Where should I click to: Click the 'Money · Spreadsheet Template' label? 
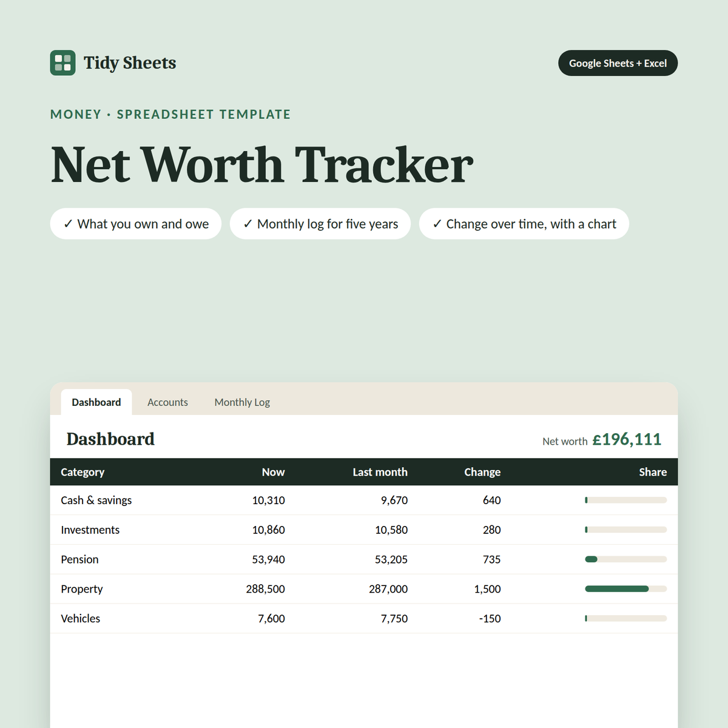tap(170, 114)
